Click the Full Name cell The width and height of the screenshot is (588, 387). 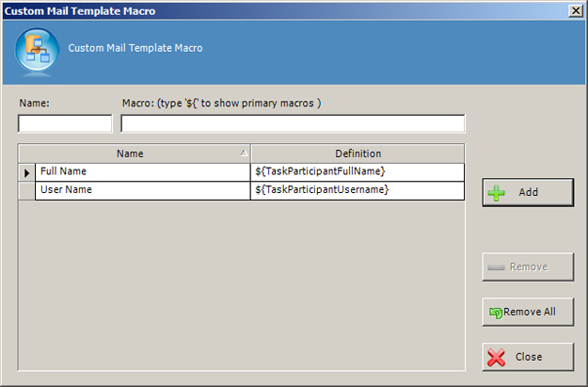141,172
